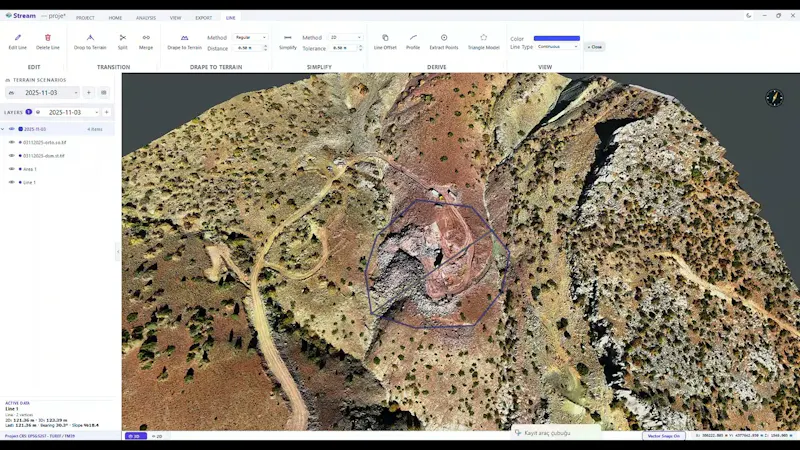Click the '4 items' count label
Image resolution: width=800 pixels, height=450 pixels.
pos(95,129)
